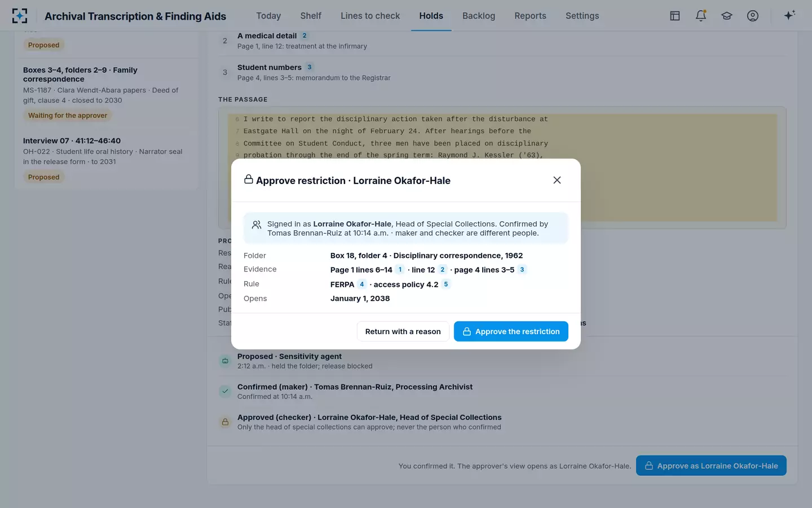This screenshot has width=812, height=508.
Task: Click badge 3 next to Student numbers
Action: coord(310,67)
